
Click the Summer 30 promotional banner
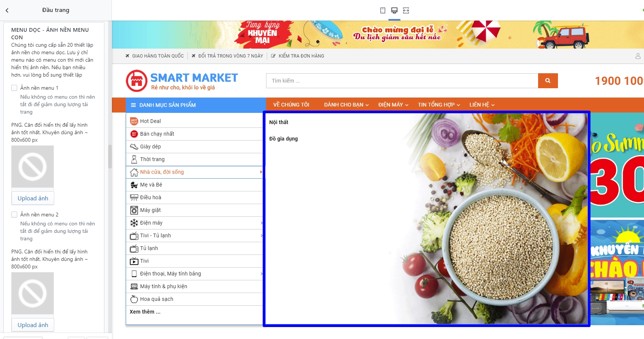click(x=617, y=165)
